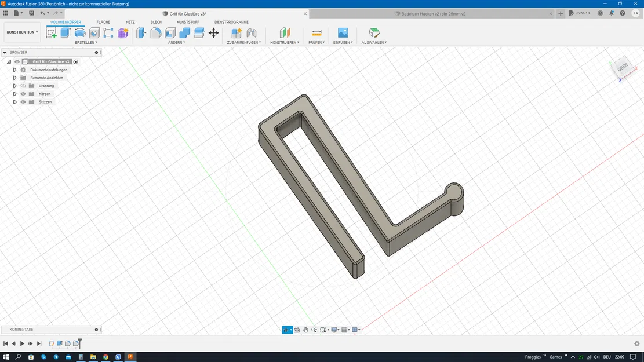This screenshot has height=362, width=644.
Task: Select the Fillet tool
Action: pos(156,33)
